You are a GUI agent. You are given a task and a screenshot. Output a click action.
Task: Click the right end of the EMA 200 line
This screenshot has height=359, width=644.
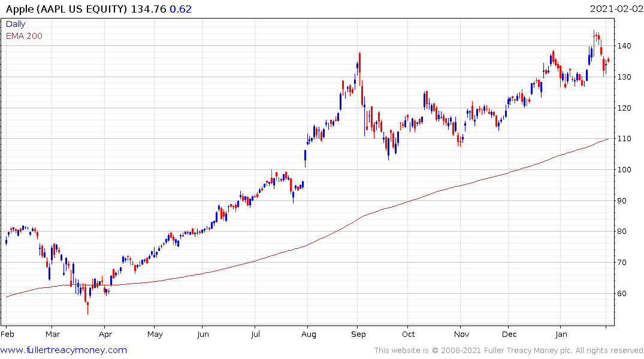(x=608, y=139)
